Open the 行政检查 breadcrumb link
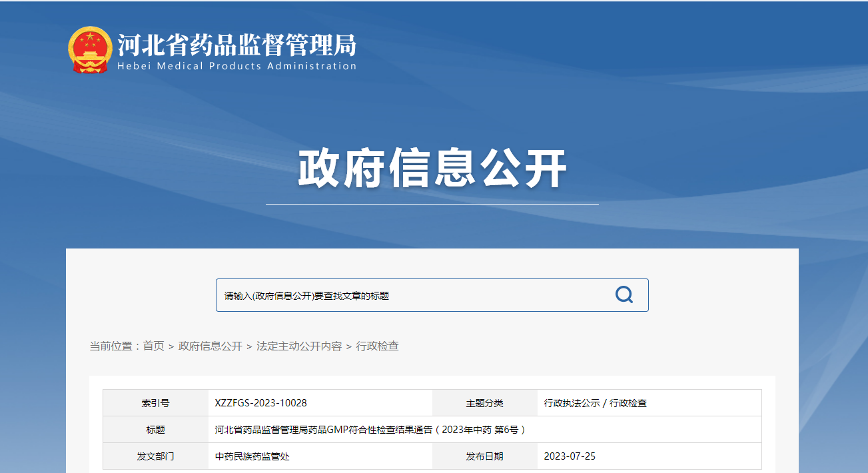Image resolution: width=868 pixels, height=473 pixels. [378, 346]
